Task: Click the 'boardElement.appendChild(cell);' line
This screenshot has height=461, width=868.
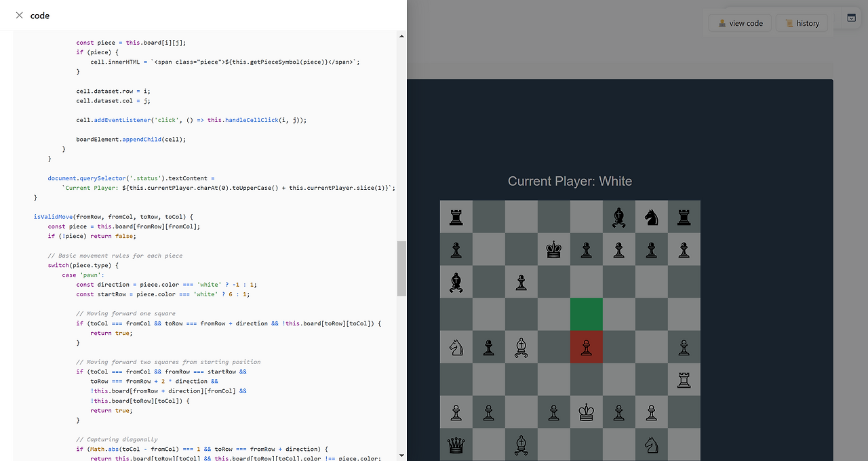Action: (131, 140)
